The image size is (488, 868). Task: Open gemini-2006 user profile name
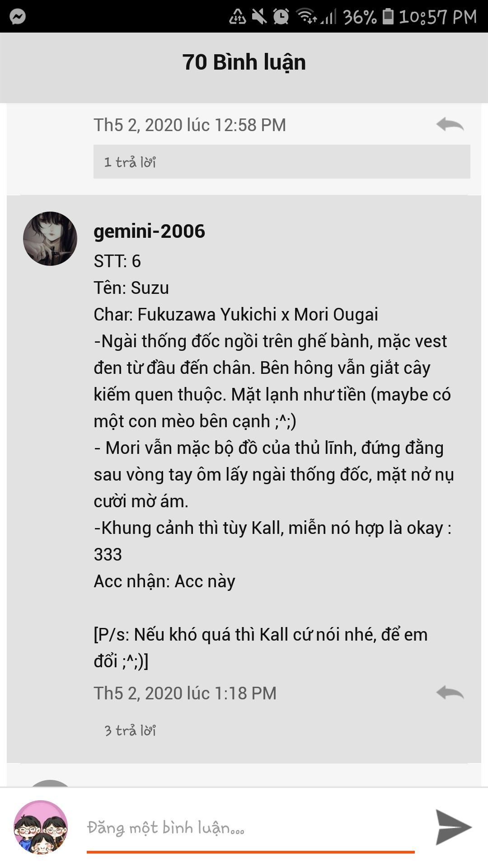(149, 231)
